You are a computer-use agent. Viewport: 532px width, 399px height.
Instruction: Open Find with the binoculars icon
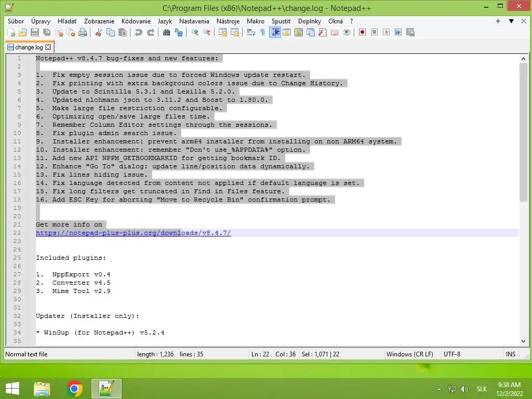pos(166,32)
